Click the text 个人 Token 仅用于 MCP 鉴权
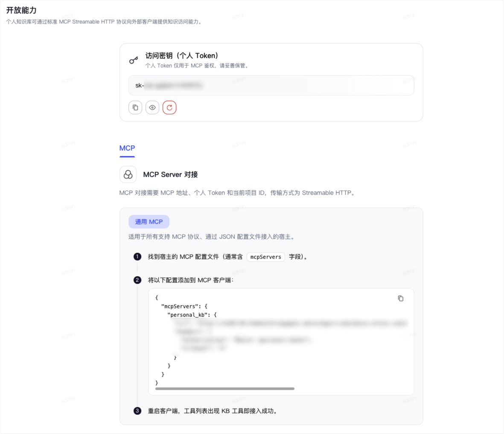This screenshot has width=504, height=434. [197, 66]
